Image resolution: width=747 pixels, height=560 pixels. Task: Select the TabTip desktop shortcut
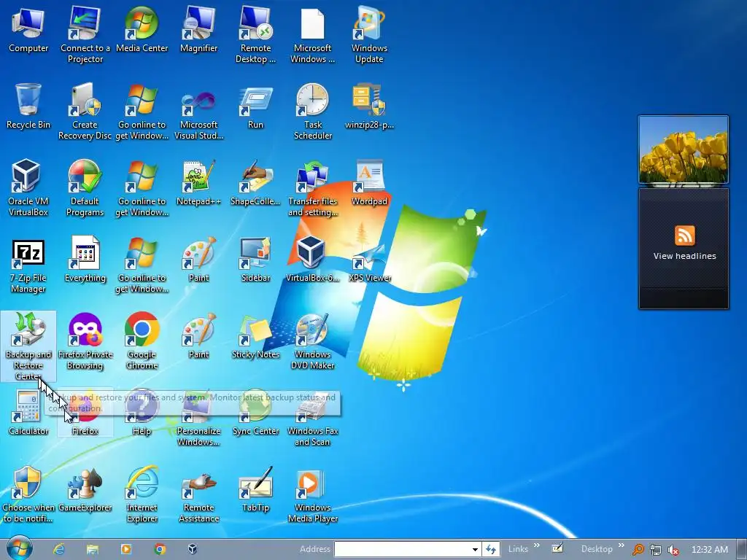tap(255, 489)
